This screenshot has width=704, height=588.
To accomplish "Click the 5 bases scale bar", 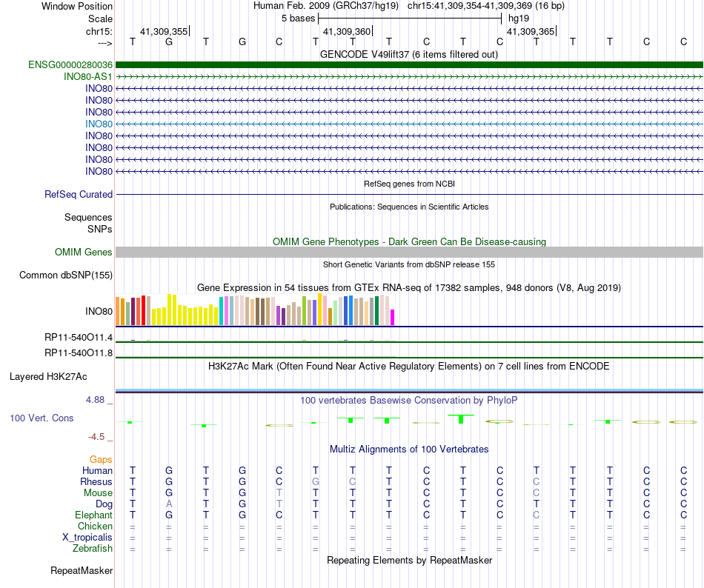I will pyautogui.click(x=410, y=19).
